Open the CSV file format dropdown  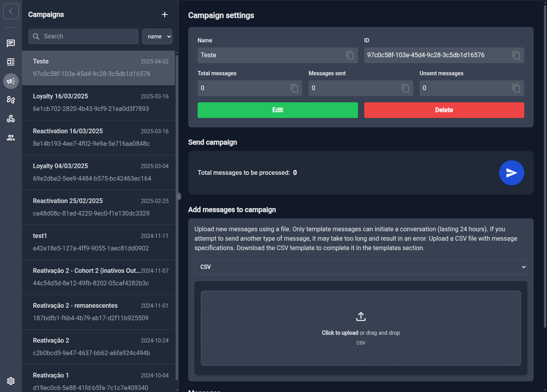point(360,267)
